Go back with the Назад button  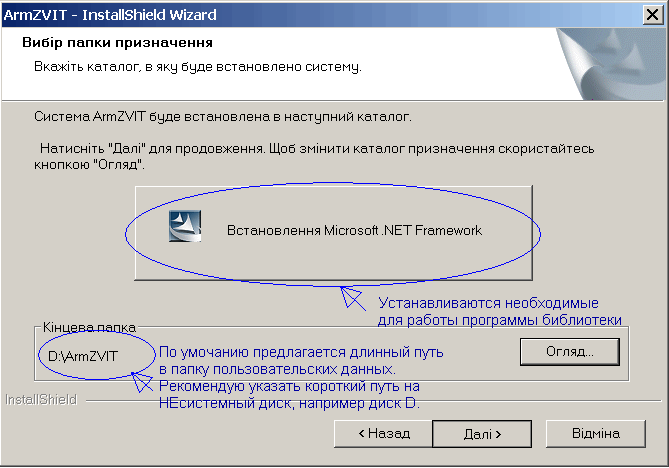(383, 434)
